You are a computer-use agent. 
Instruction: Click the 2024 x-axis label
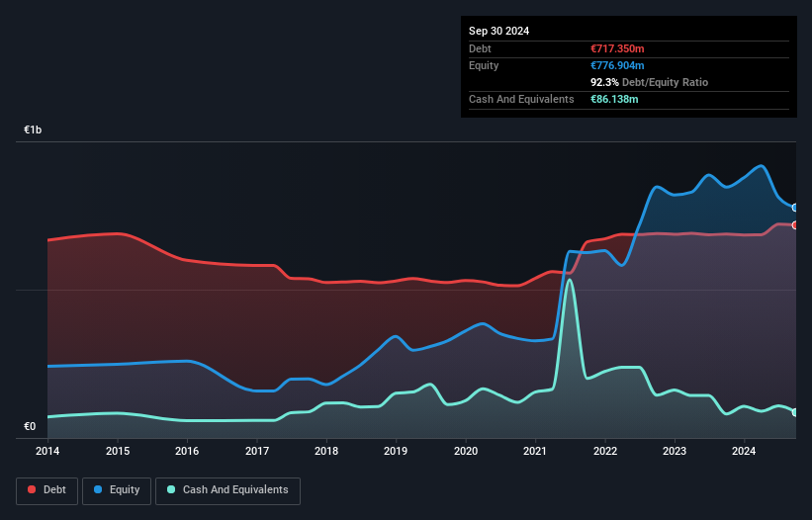744,451
